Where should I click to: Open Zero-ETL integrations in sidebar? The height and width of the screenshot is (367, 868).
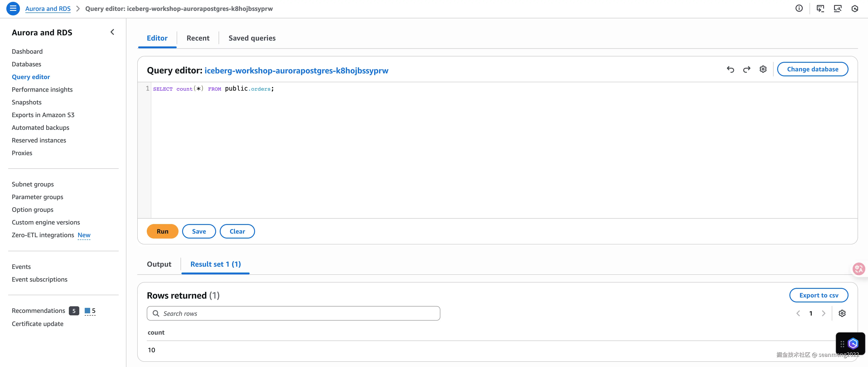tap(43, 235)
